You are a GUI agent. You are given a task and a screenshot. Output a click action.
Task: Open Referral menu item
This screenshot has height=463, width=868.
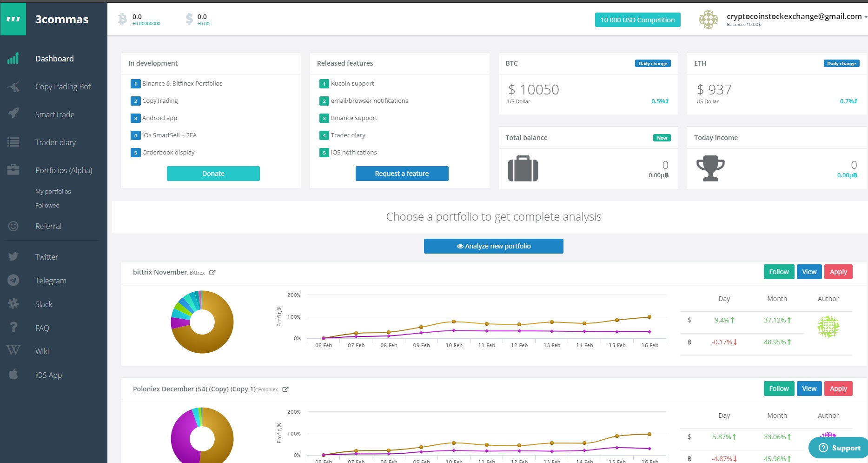48,226
